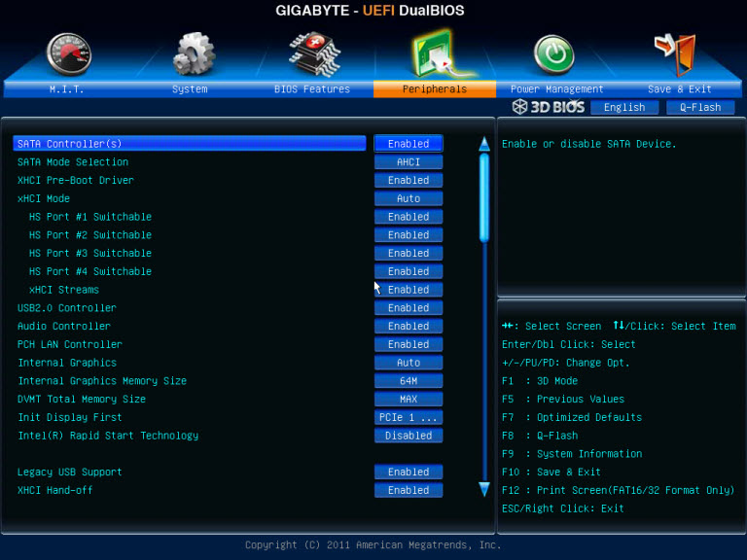Click the 3D BIOS cube logo

click(519, 107)
